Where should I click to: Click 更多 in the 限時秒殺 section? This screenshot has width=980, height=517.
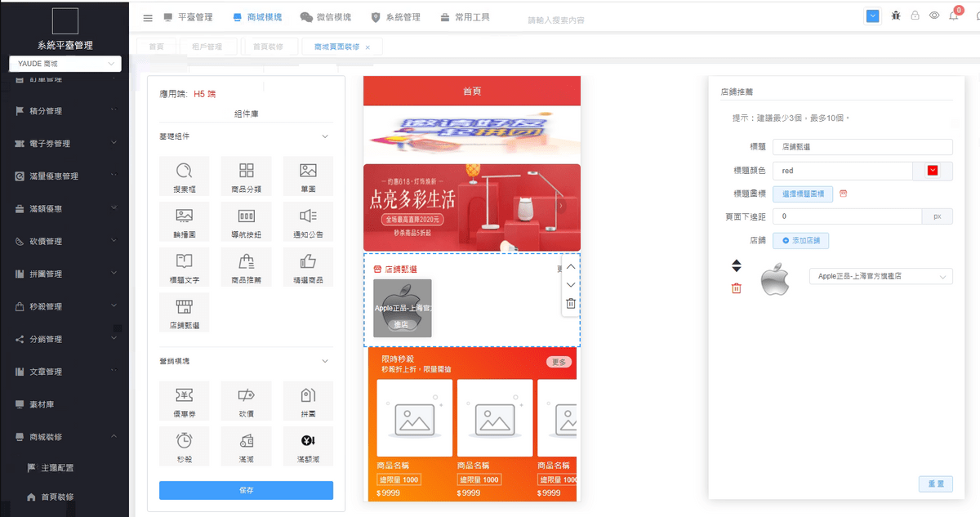coord(559,362)
